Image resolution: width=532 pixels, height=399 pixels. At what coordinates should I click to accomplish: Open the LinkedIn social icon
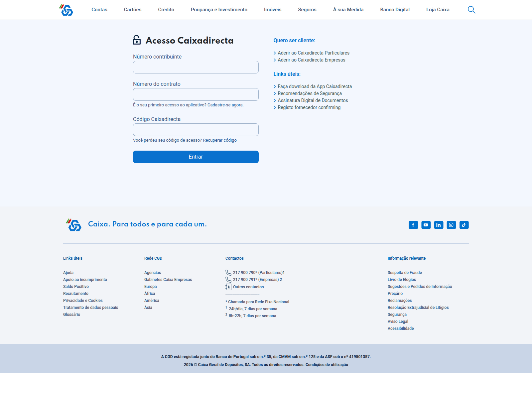(x=439, y=225)
